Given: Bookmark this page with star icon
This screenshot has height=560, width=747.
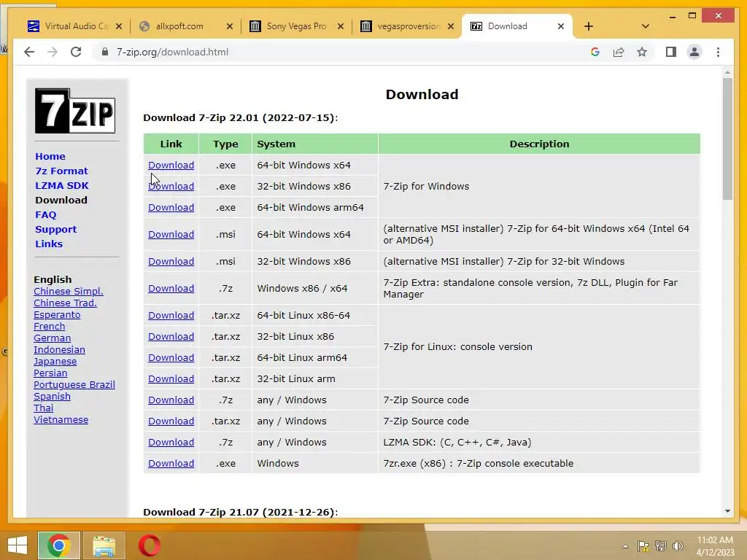Looking at the screenshot, I should [642, 52].
